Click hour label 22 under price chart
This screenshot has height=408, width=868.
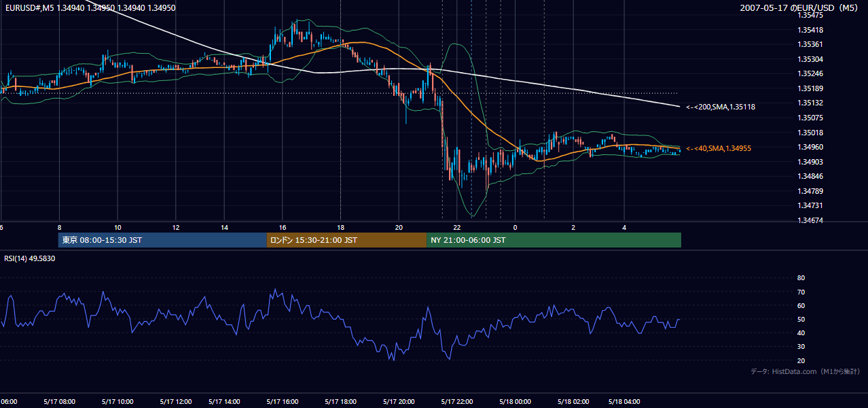[x=457, y=227]
